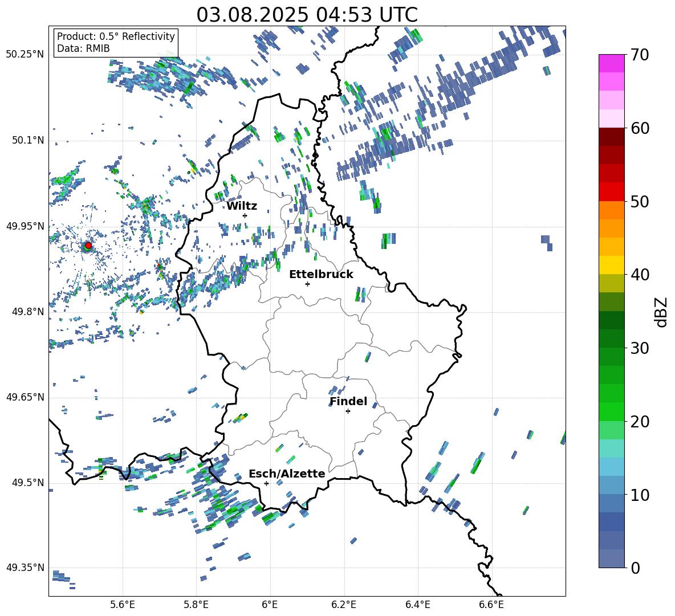Click the yellow colorbar segment above 40
Image resolution: width=675 pixels, height=616 pixels.
pyautogui.click(x=611, y=264)
